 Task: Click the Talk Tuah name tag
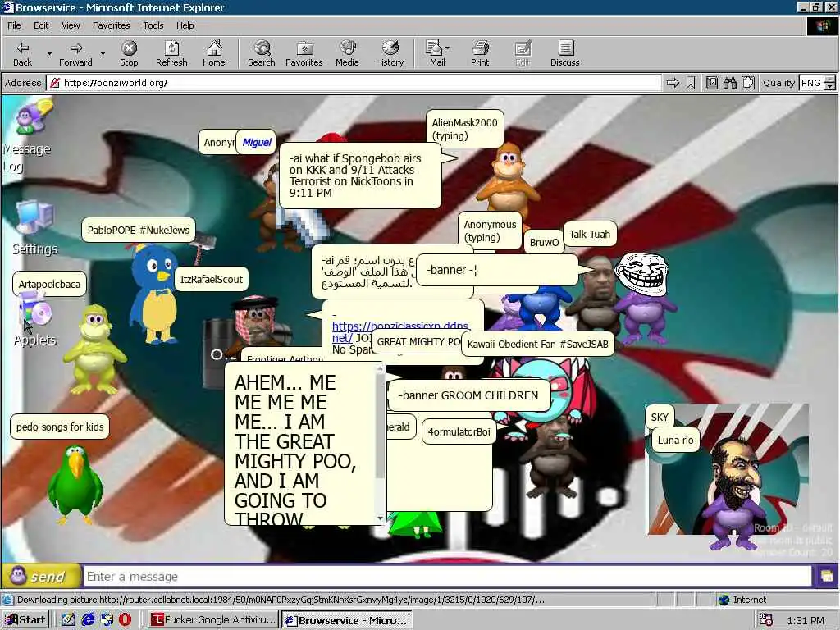(x=589, y=234)
